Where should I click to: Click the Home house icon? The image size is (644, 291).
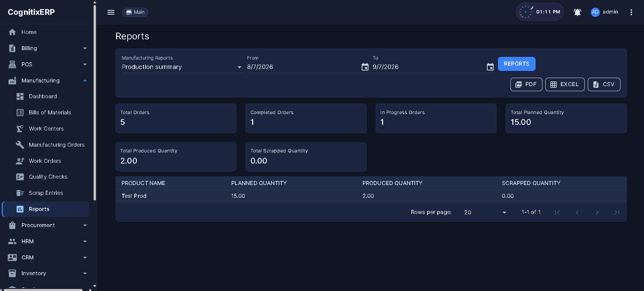tap(12, 32)
